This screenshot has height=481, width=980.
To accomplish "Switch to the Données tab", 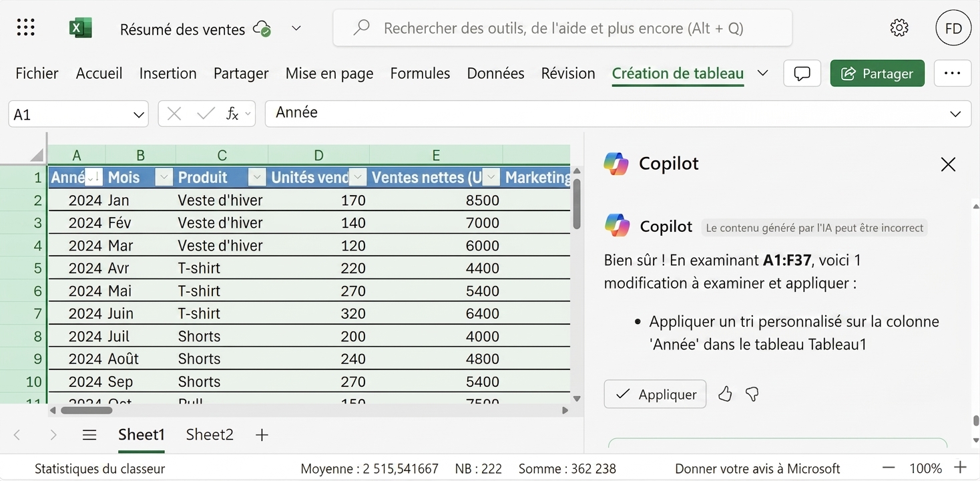I will pyautogui.click(x=495, y=73).
